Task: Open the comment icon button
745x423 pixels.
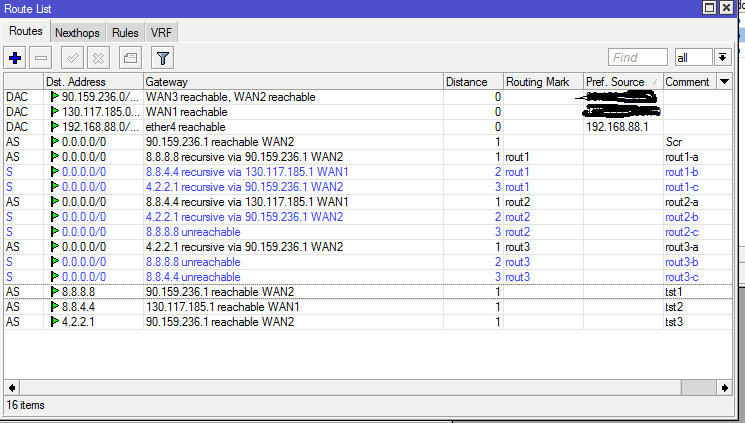Action: [130, 58]
